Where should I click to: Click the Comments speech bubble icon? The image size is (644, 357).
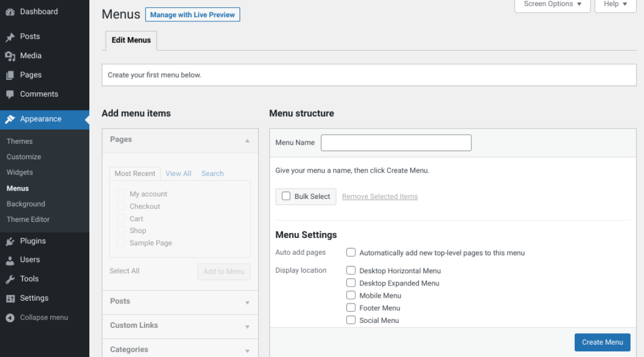pos(10,94)
